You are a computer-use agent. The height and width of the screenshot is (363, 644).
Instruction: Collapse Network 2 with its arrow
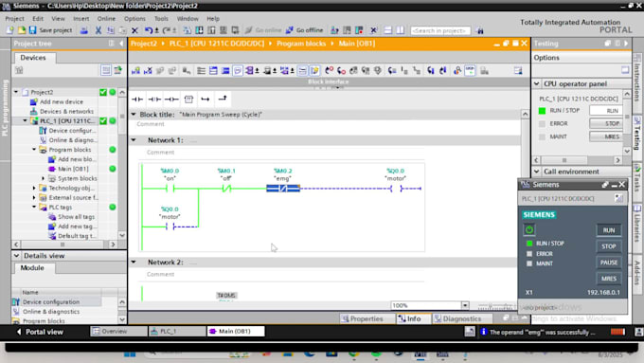(x=134, y=262)
